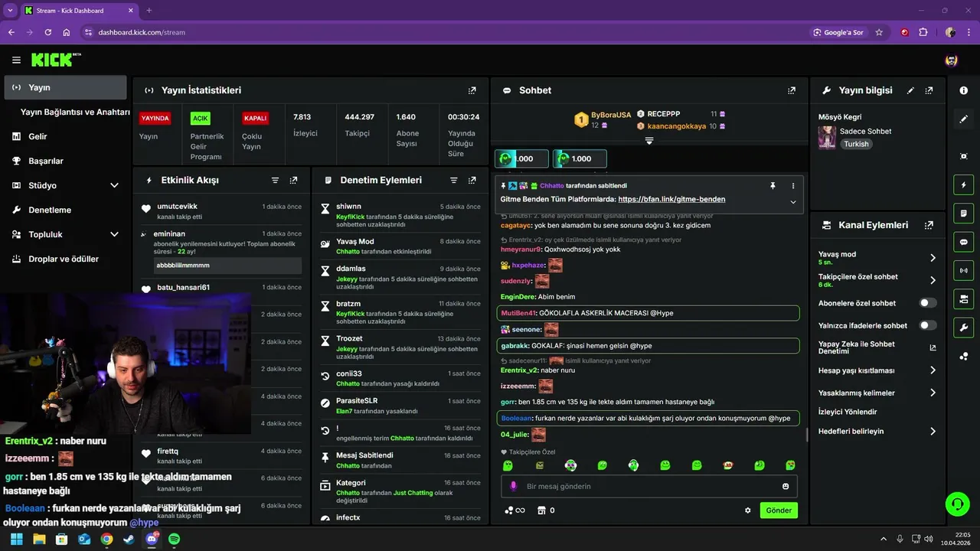Toggle the moderation log widget in the right rail
Image resolution: width=980 pixels, height=551 pixels.
point(963,213)
